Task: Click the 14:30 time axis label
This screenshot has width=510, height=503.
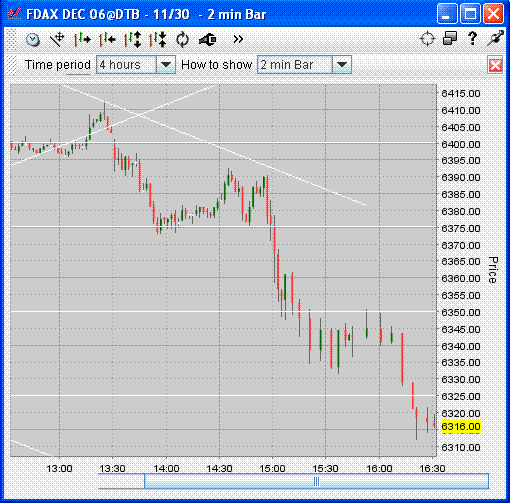Action: [x=219, y=469]
